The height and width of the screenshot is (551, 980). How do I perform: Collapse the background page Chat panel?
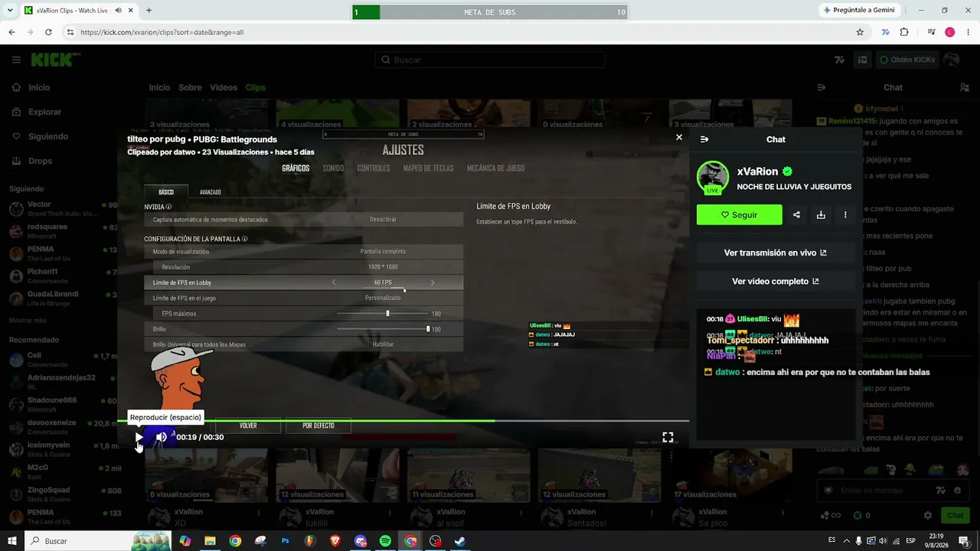(x=822, y=87)
